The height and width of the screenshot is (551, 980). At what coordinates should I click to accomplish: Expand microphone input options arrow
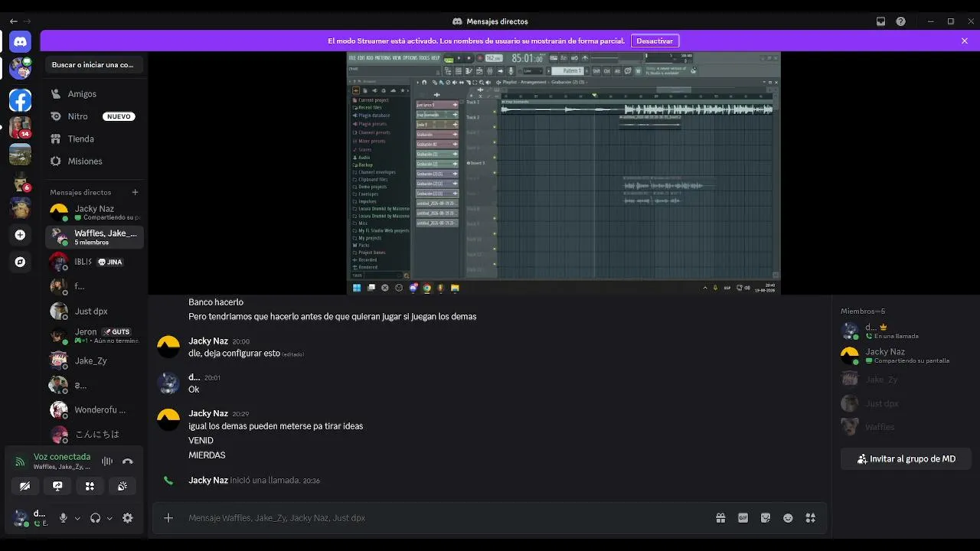pyautogui.click(x=77, y=518)
